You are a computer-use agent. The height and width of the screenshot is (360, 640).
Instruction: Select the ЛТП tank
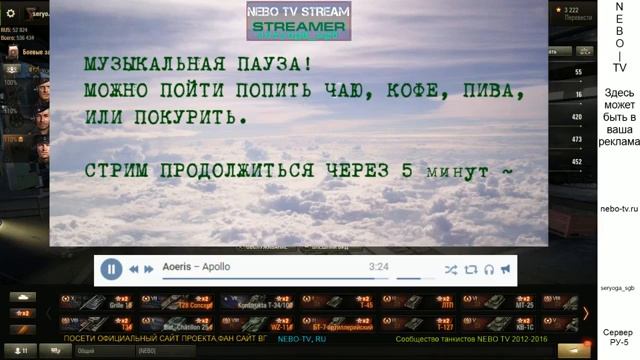point(418,302)
